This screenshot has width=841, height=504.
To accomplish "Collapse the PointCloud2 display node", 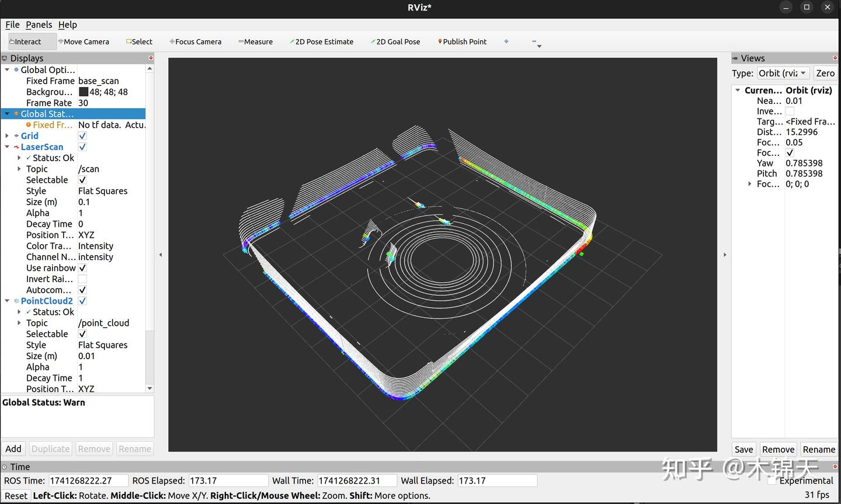I will pyautogui.click(x=7, y=301).
